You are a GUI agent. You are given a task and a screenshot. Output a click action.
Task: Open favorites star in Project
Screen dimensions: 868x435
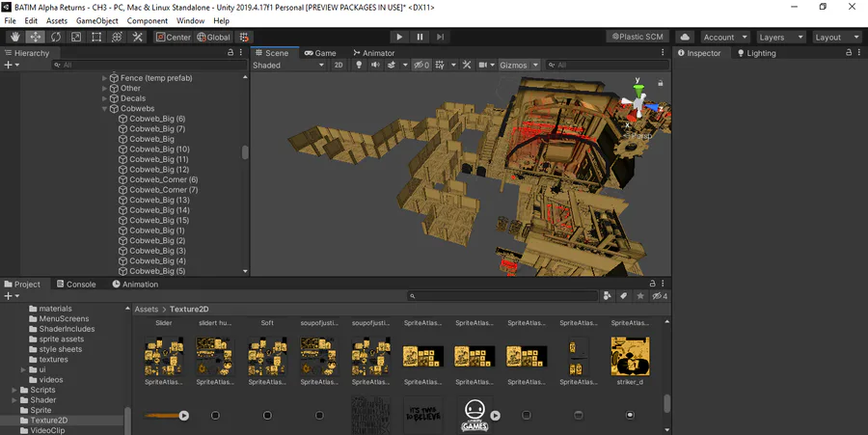640,296
